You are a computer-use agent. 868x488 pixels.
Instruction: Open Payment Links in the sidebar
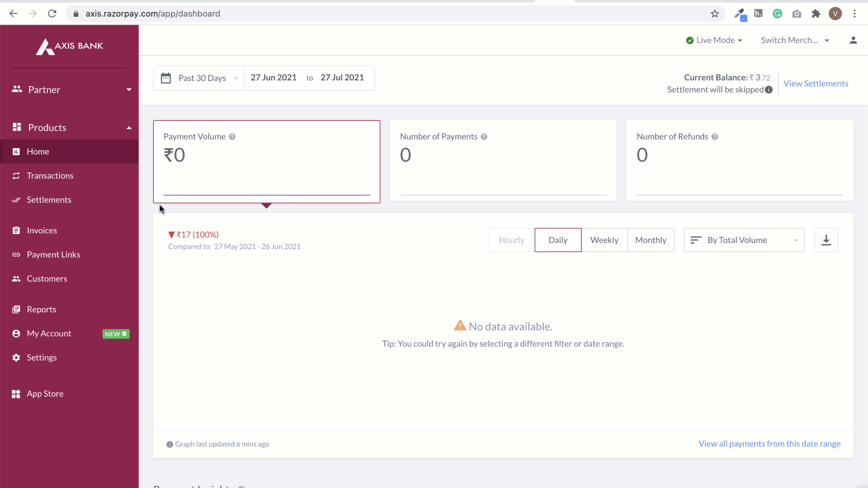[69, 255]
